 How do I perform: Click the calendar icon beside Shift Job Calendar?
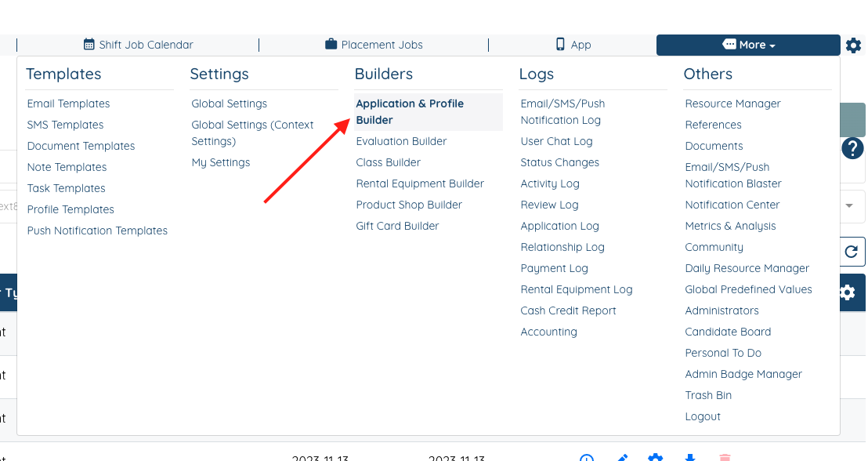[89, 45]
